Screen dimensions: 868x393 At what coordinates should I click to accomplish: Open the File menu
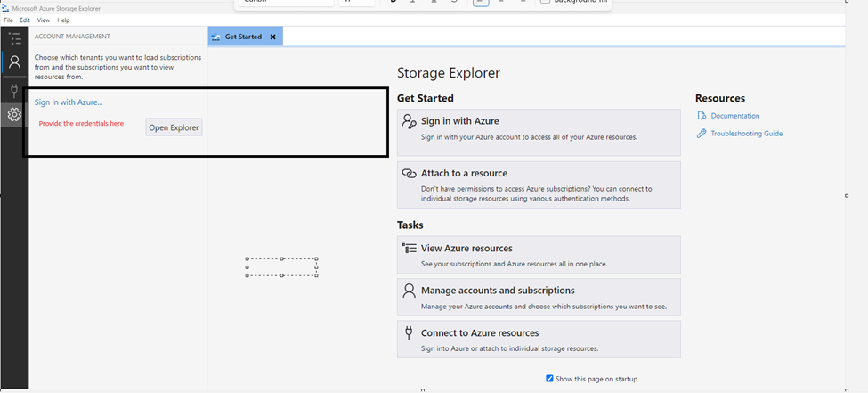[8, 20]
